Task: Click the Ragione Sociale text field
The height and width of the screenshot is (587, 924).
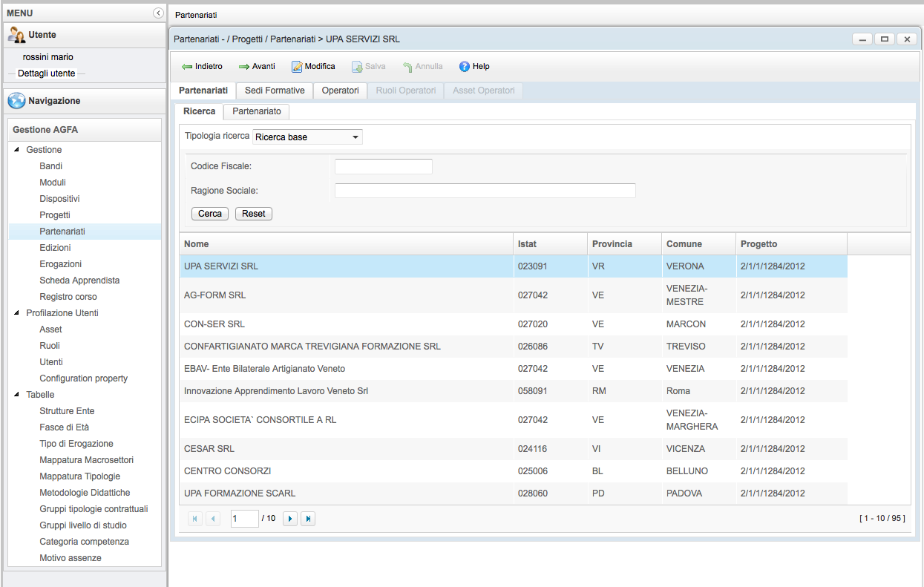Action: pyautogui.click(x=485, y=191)
